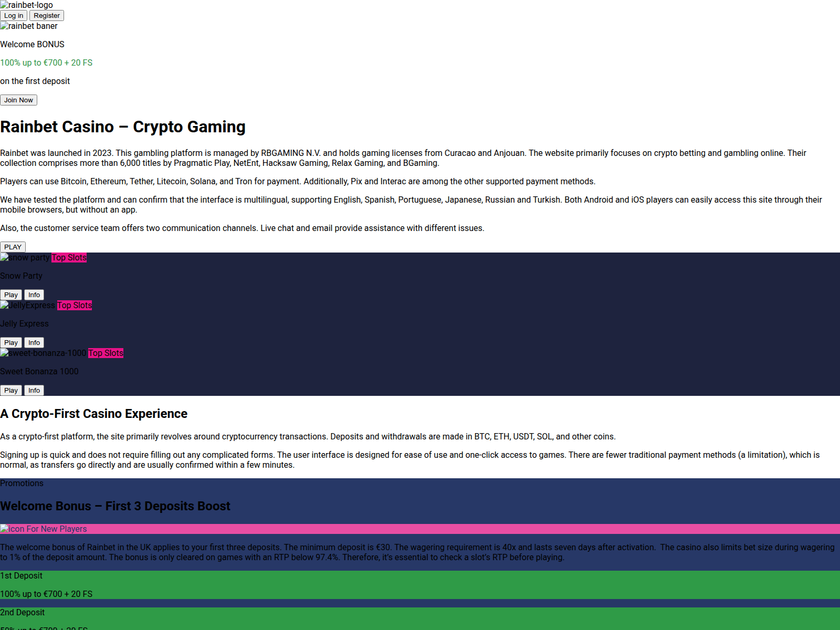Click the snow party thumbnail image

tap(25, 258)
